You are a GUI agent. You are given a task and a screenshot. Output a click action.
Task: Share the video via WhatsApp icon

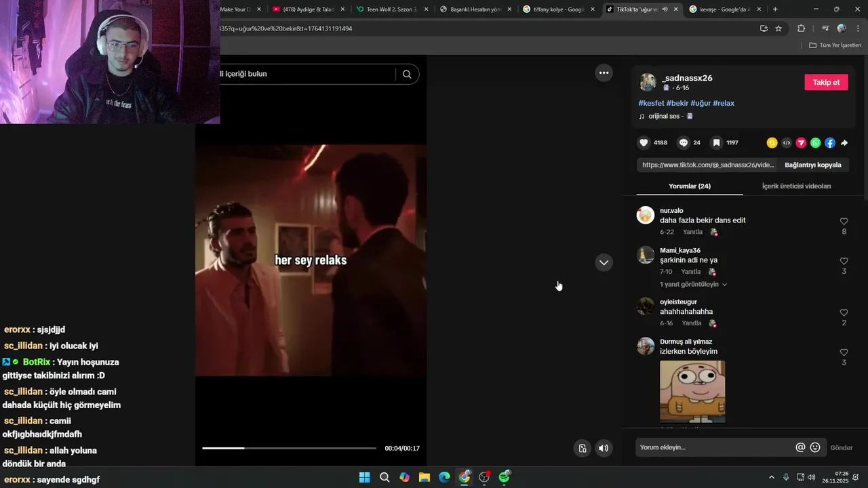coord(816,143)
